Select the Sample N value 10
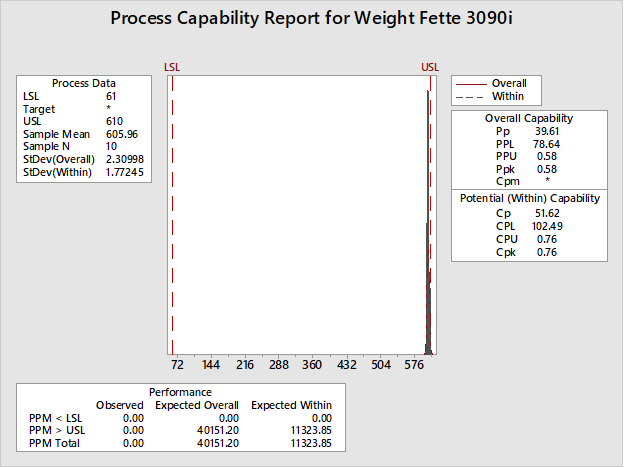Viewport: 624px width, 468px height. click(111, 146)
